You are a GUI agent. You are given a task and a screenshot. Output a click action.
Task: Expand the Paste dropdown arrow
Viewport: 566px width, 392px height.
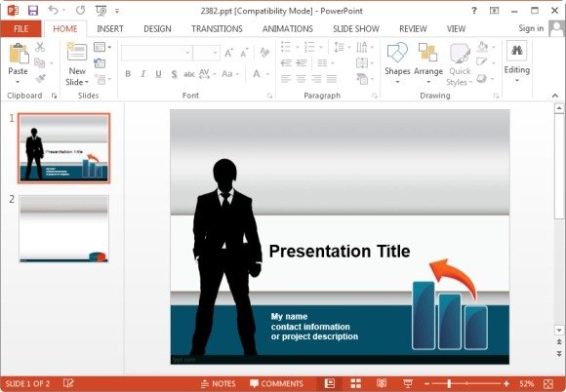18,82
